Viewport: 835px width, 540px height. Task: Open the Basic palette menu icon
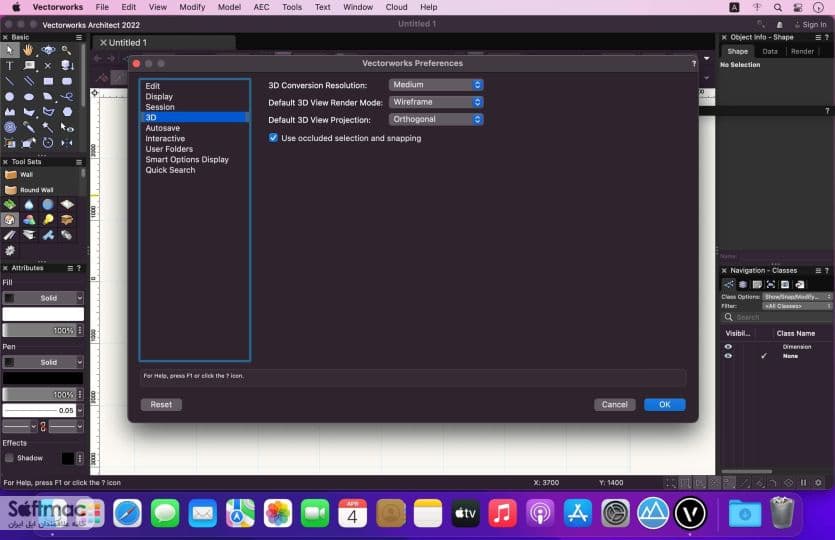[x=79, y=37]
